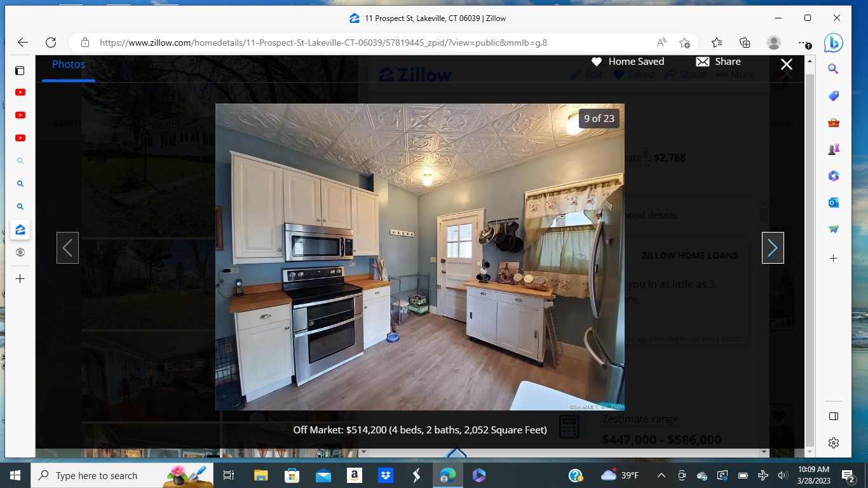Start Read aloud for this page

pyautogui.click(x=661, y=43)
